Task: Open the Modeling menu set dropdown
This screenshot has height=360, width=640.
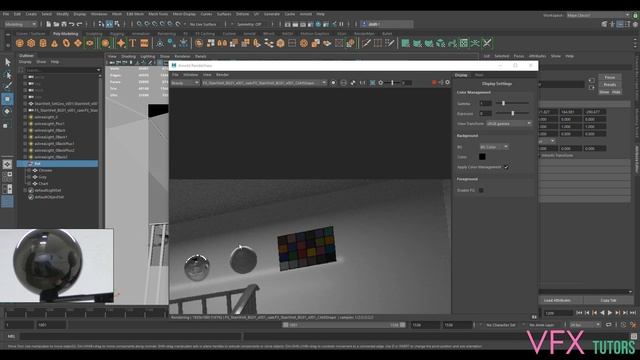Action: 20,24
